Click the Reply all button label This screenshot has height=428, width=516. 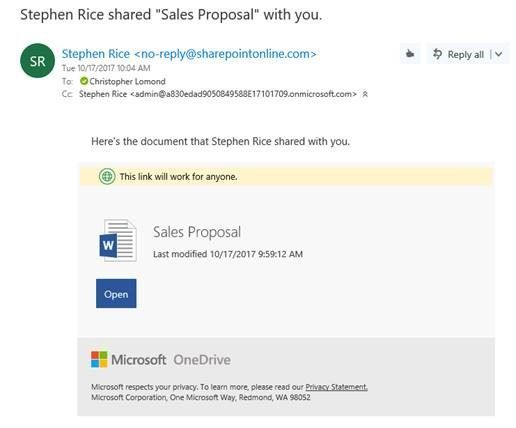(466, 54)
